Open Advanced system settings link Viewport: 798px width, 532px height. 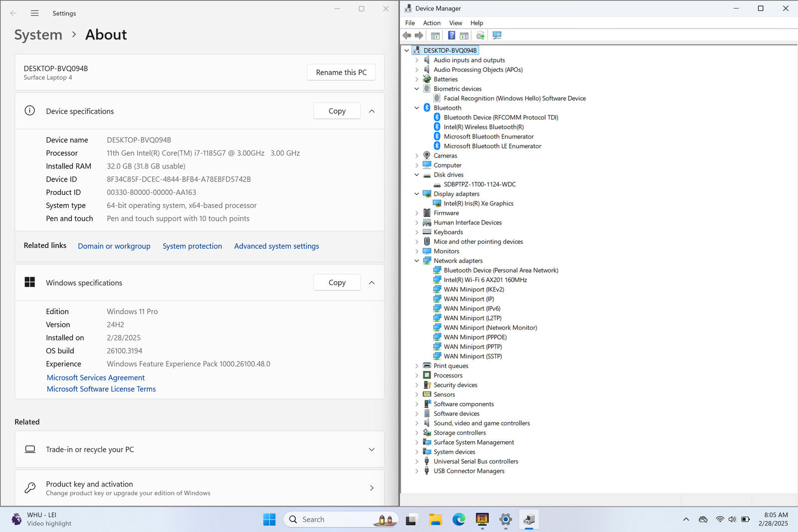pyautogui.click(x=276, y=246)
